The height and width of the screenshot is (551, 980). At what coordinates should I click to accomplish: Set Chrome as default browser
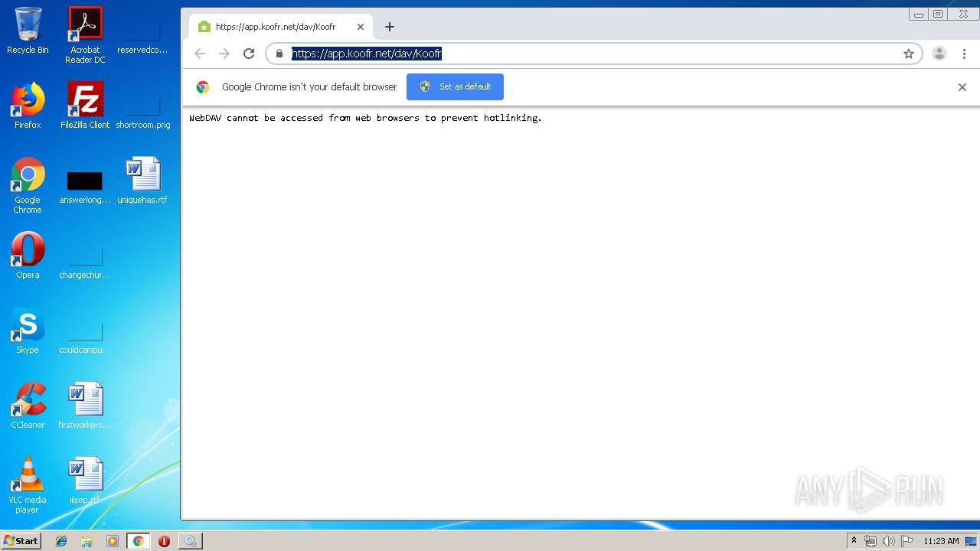click(x=455, y=86)
